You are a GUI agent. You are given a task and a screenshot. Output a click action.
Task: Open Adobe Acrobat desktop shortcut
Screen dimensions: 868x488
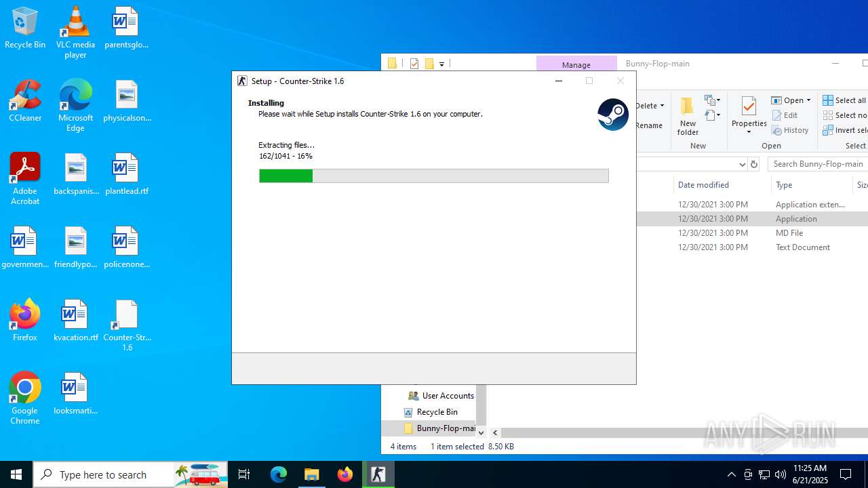(25, 179)
